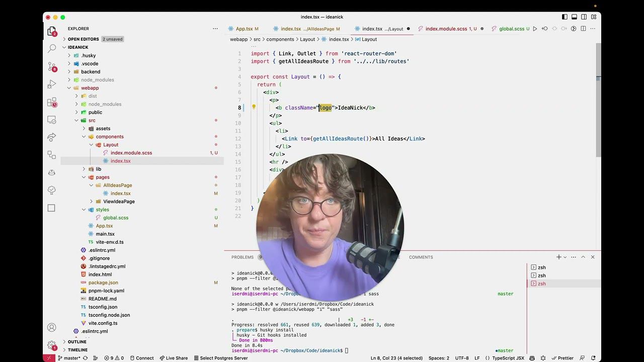Toggle bottom panel visibility
Viewport: 644px width, 362px height.
pyautogui.click(x=574, y=17)
